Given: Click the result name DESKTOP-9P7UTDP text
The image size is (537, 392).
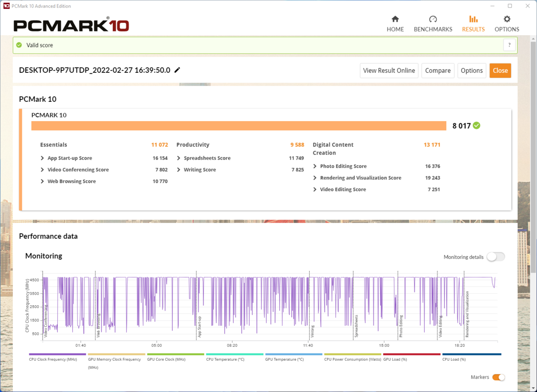Looking at the screenshot, I should tap(94, 70).
